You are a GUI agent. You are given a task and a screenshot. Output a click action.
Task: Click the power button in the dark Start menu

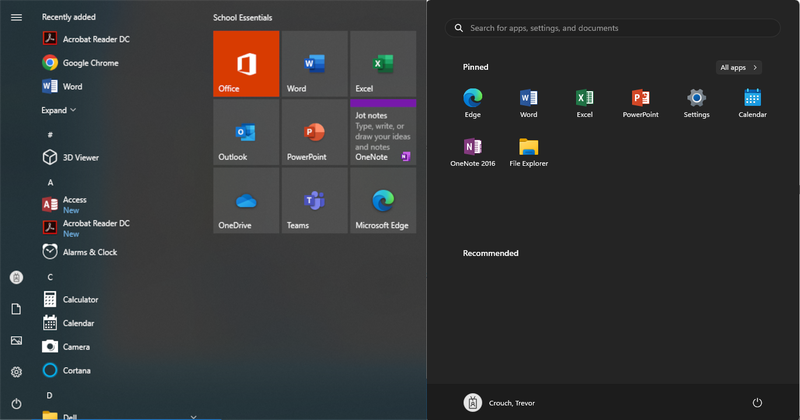coord(757,402)
